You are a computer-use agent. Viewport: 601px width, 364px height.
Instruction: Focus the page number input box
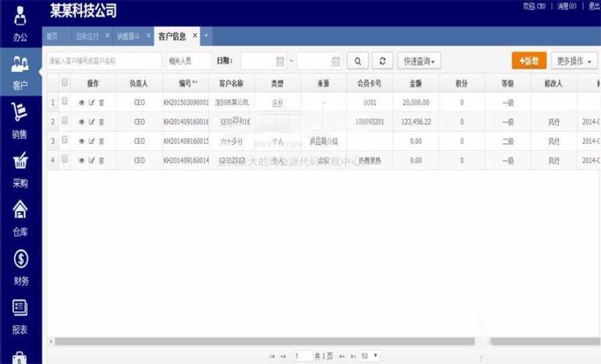(302, 356)
